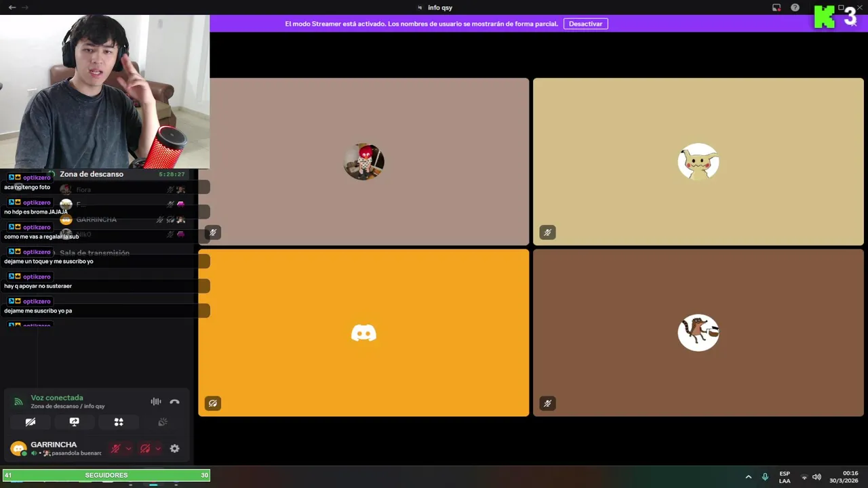Click muted mic badge on Mimikyu tile
Image resolution: width=868 pixels, height=488 pixels.
(x=547, y=232)
